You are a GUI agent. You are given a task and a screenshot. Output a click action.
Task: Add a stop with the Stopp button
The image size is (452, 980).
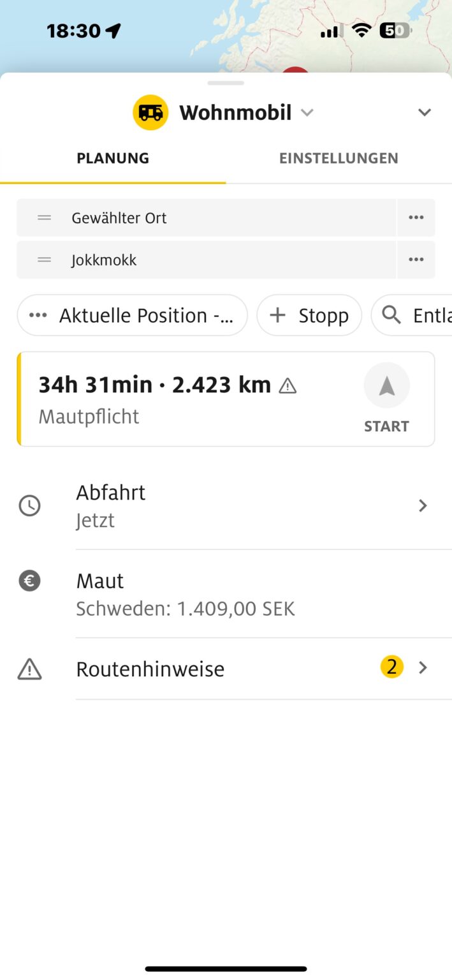pos(309,315)
